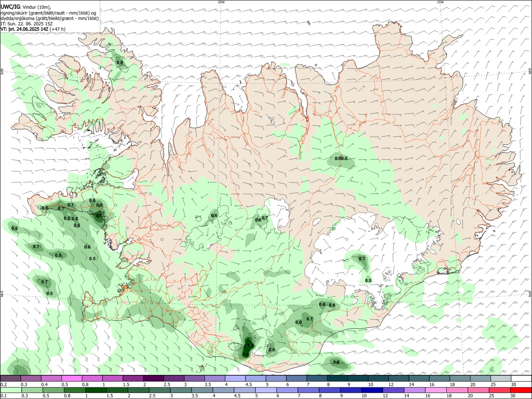Viewport: 532px width, 399px height.
Task: Click the '1.6' precipitation value on south coast
Action: (x=250, y=345)
